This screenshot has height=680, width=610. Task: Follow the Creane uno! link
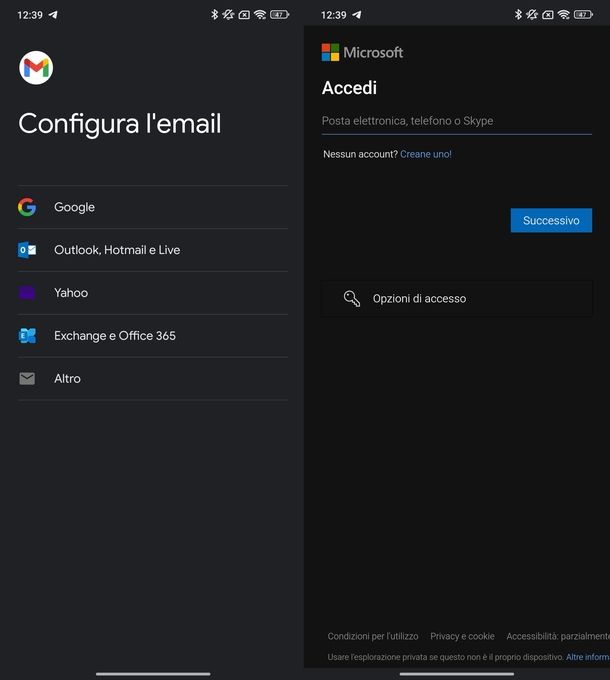(x=426, y=154)
